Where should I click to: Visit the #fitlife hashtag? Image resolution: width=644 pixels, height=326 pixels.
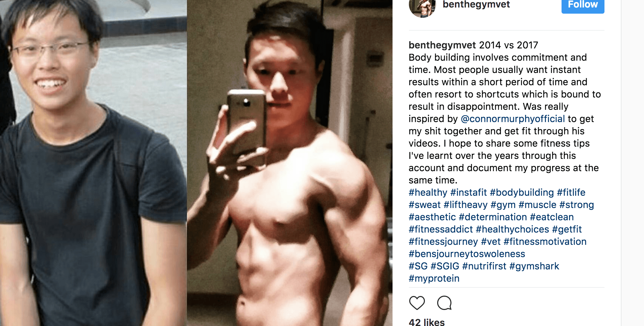click(571, 192)
